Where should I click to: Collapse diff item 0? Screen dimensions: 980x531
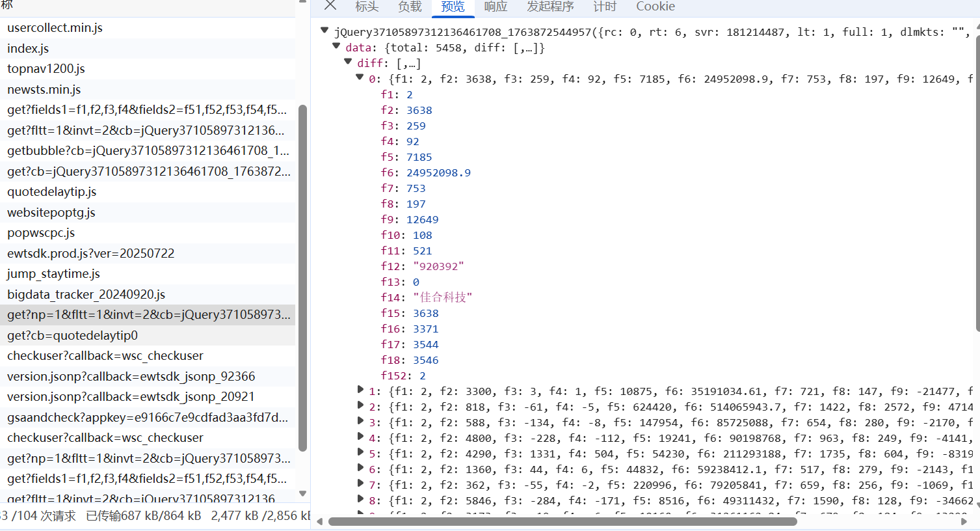click(x=360, y=77)
